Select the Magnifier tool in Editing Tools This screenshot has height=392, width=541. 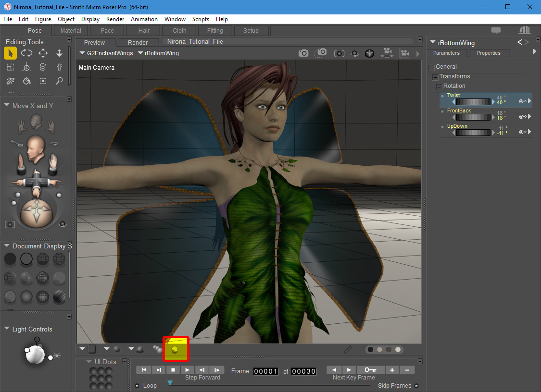click(x=59, y=81)
